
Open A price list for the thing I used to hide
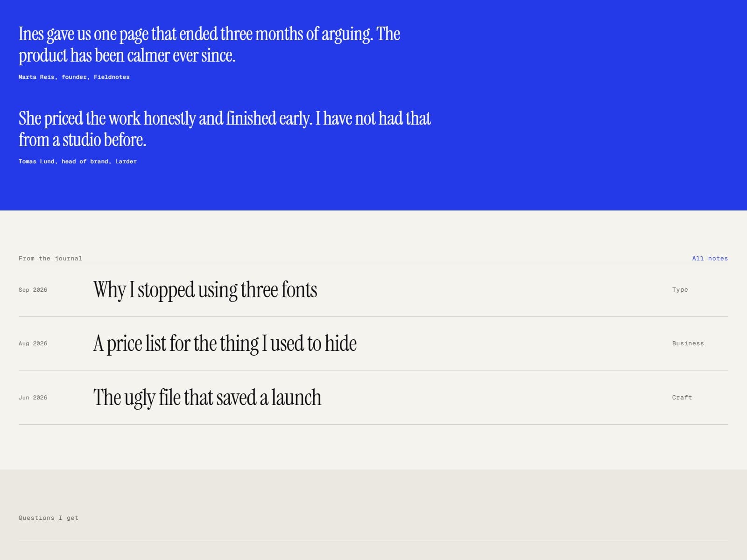tap(225, 343)
